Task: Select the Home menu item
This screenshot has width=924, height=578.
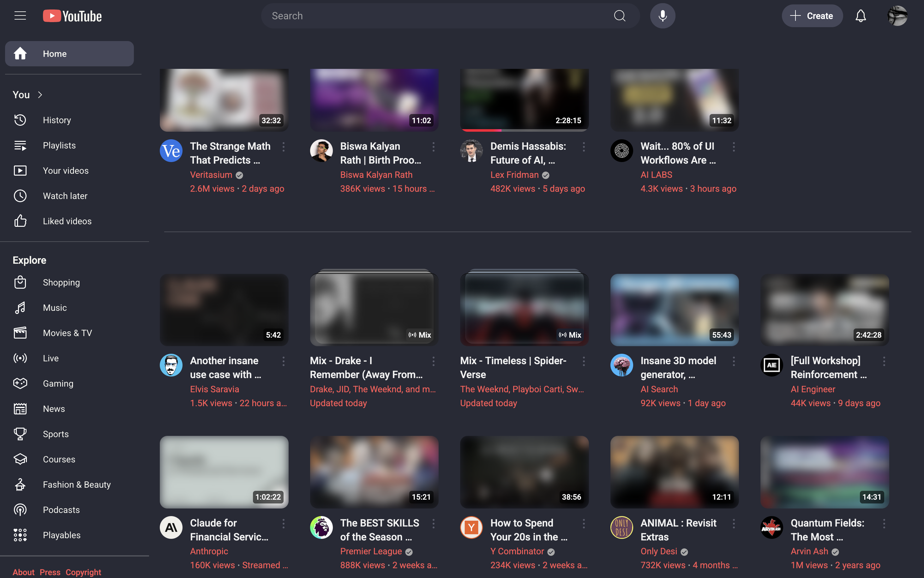Action: [54, 53]
